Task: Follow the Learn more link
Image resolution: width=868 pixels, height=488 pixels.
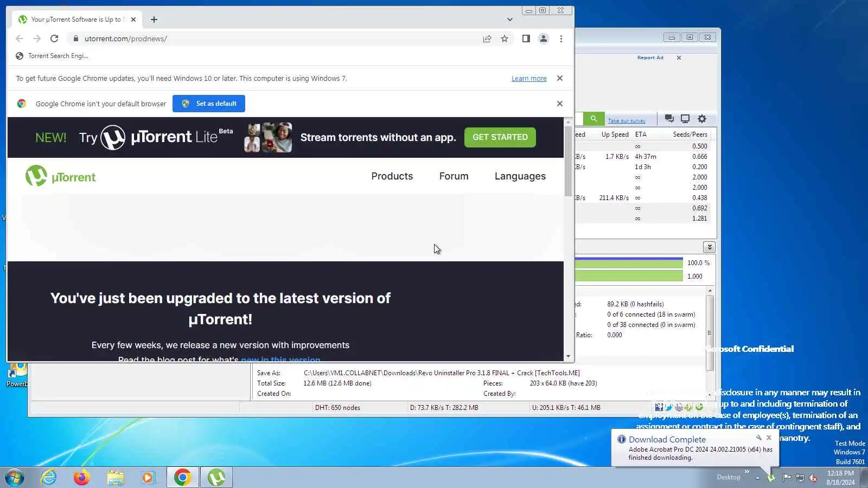Action: (529, 79)
